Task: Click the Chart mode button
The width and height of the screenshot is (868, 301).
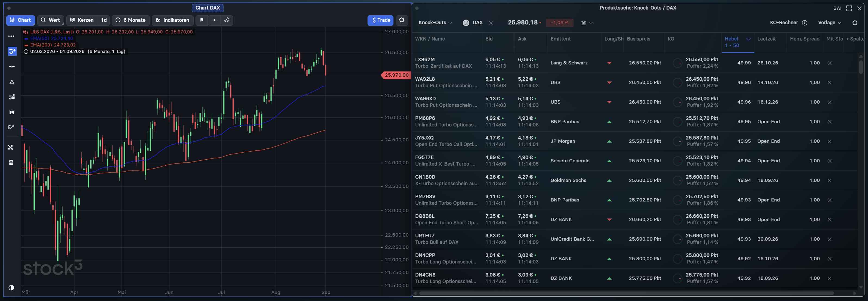Action: click(x=21, y=20)
